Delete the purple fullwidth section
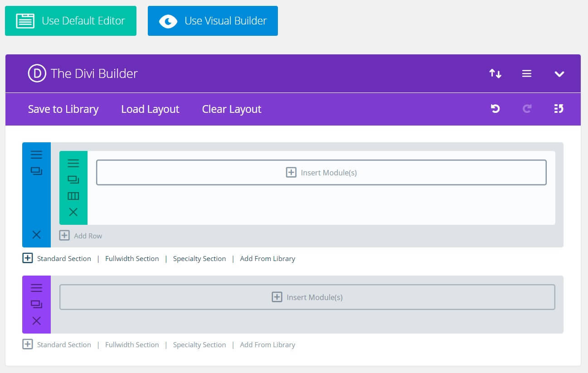 [x=36, y=321]
